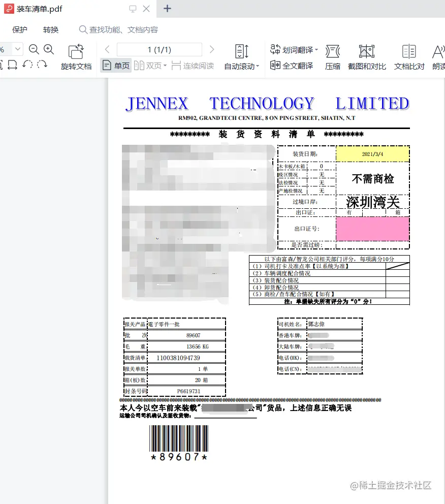Click rotate counterclockwise arrow icon

[27, 65]
